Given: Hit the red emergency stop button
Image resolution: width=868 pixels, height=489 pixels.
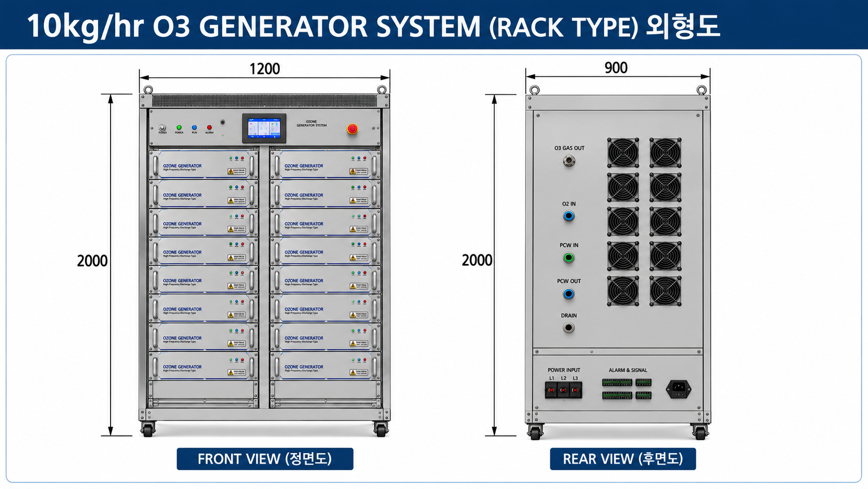Looking at the screenshot, I should pyautogui.click(x=352, y=129).
